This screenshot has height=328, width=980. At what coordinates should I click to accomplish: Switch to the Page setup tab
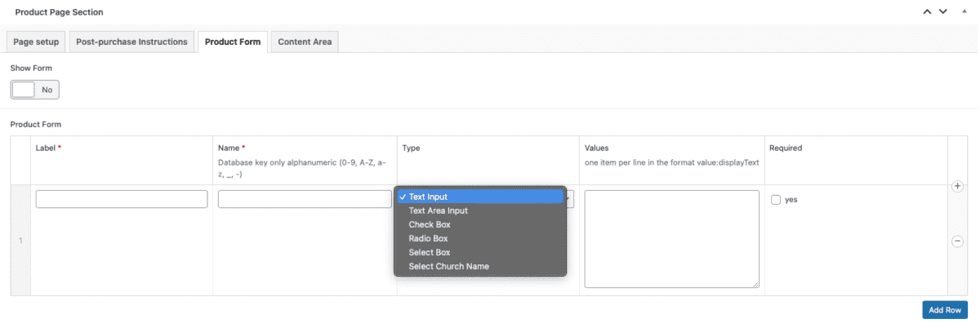[x=36, y=42]
